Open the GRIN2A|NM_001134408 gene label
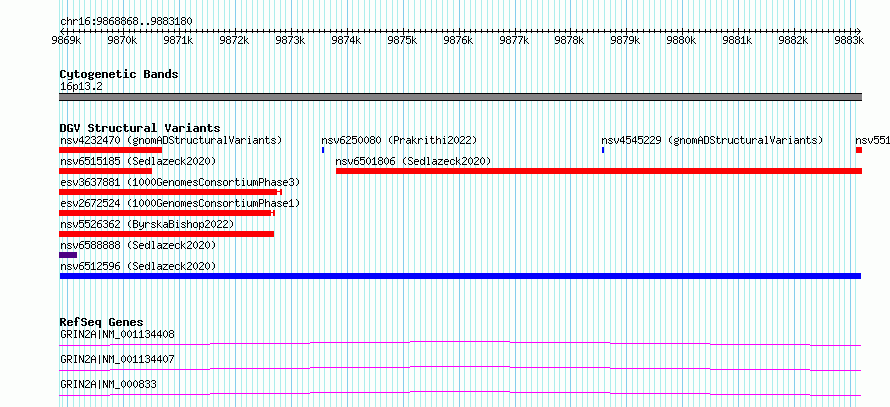The width and height of the screenshot is (890, 407). (x=117, y=334)
